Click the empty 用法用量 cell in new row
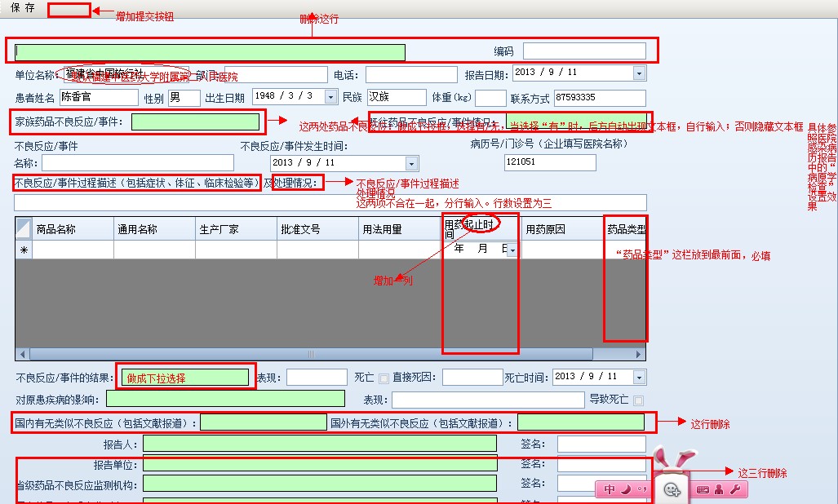838x504 pixels. 399,250
